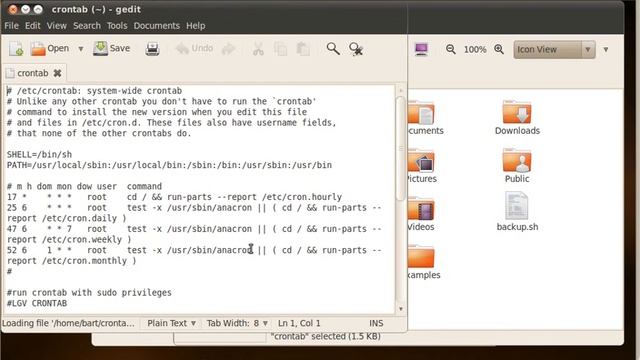Expand the Open recent files arrow
The image size is (640, 360).
click(81, 49)
